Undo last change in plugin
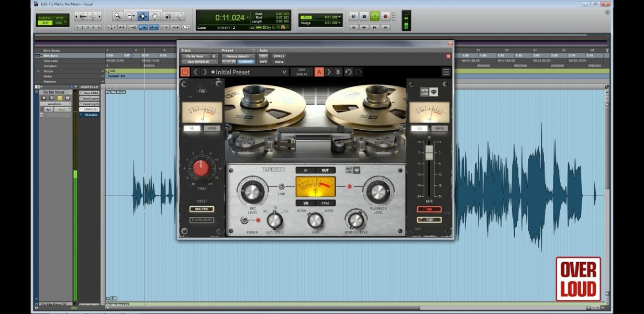The image size is (644, 314). coord(349,72)
